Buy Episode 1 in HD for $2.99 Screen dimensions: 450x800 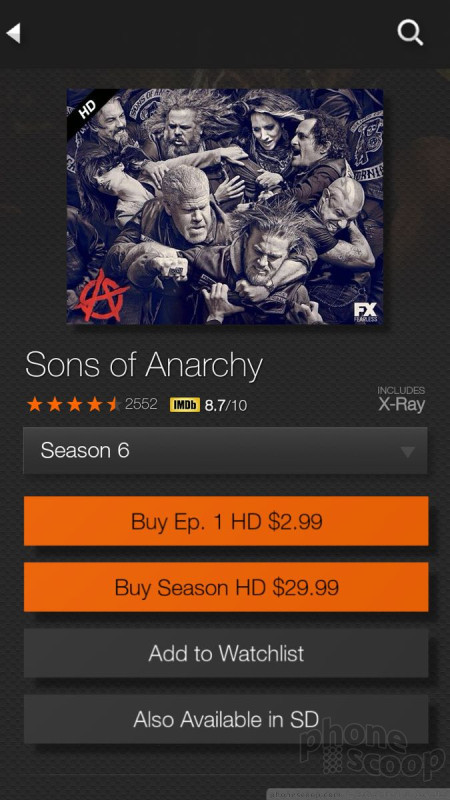pos(226,521)
